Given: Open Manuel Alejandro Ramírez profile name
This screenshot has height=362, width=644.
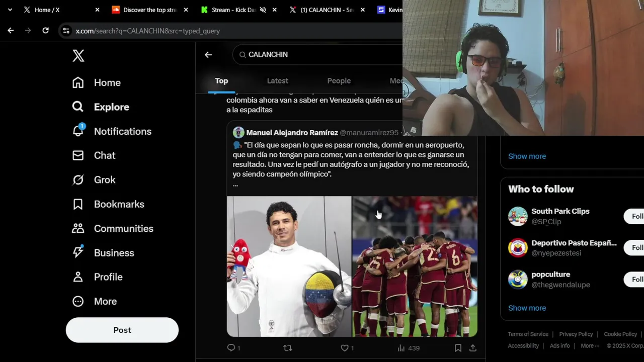Looking at the screenshot, I should click(x=292, y=133).
